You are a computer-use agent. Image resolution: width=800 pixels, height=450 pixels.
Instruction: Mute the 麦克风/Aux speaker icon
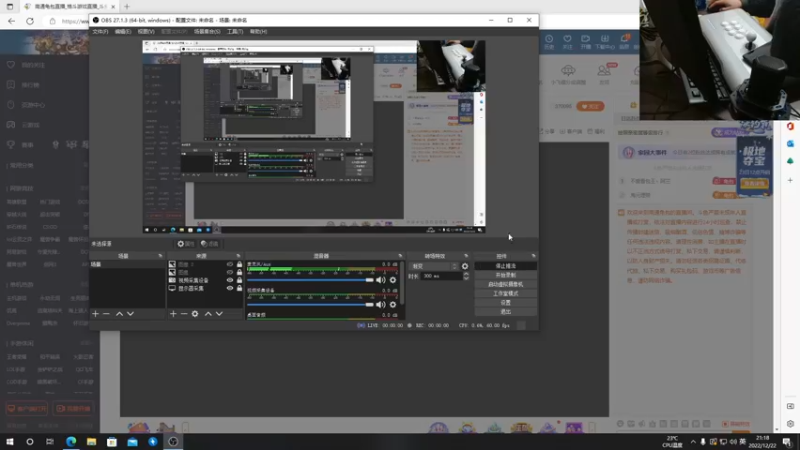click(381, 280)
